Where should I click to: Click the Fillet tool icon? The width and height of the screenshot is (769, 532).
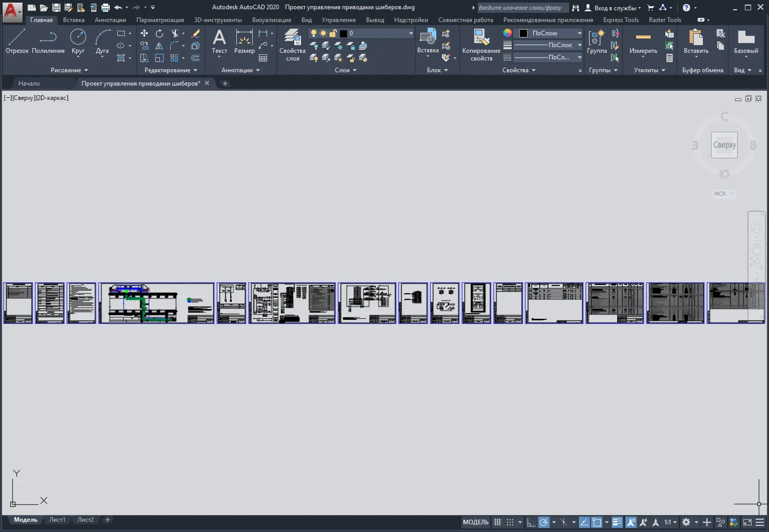175,46
